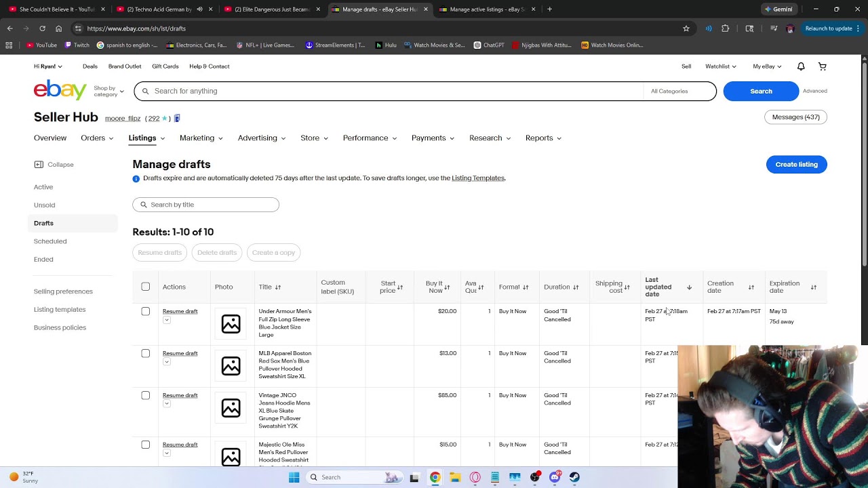Open the shopping cart icon
This screenshot has height=488, width=868.
click(823, 66)
